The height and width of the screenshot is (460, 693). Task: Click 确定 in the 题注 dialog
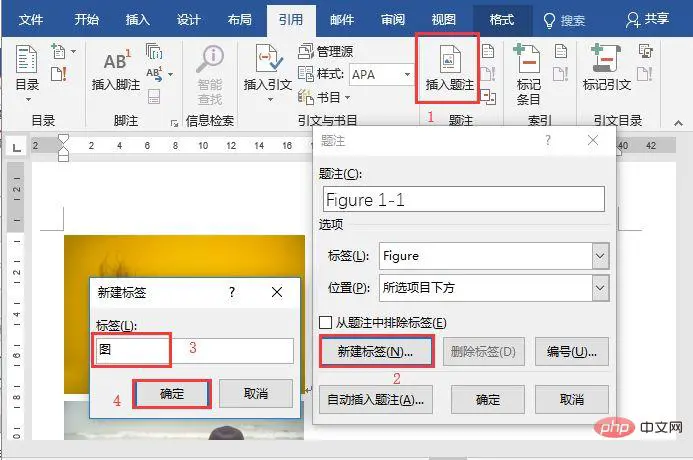(x=488, y=399)
